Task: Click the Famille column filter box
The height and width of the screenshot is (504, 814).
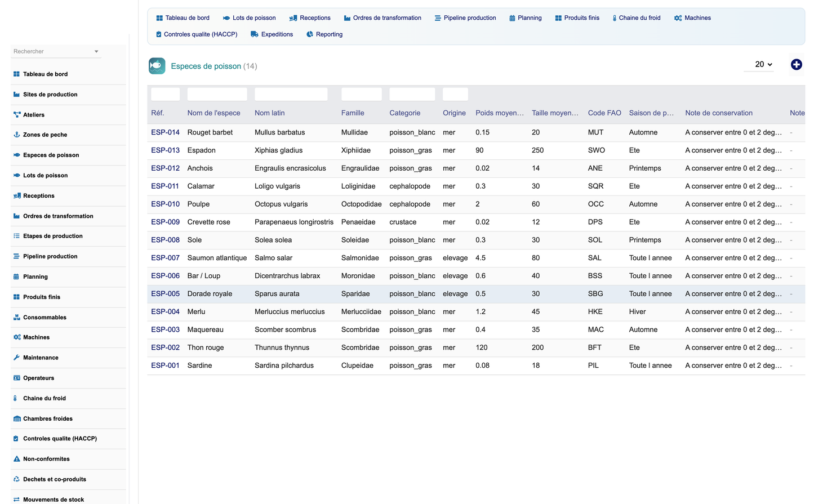Action: coord(361,94)
